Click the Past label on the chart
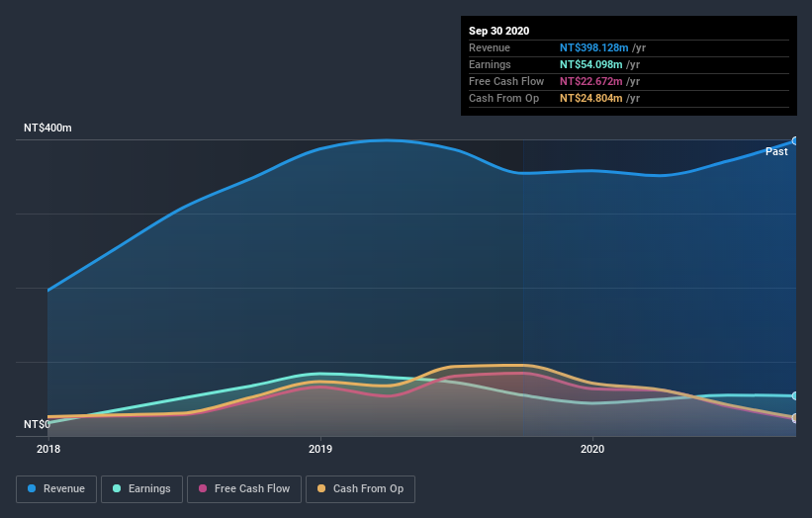Image resolution: width=812 pixels, height=518 pixels. pyautogui.click(x=776, y=151)
